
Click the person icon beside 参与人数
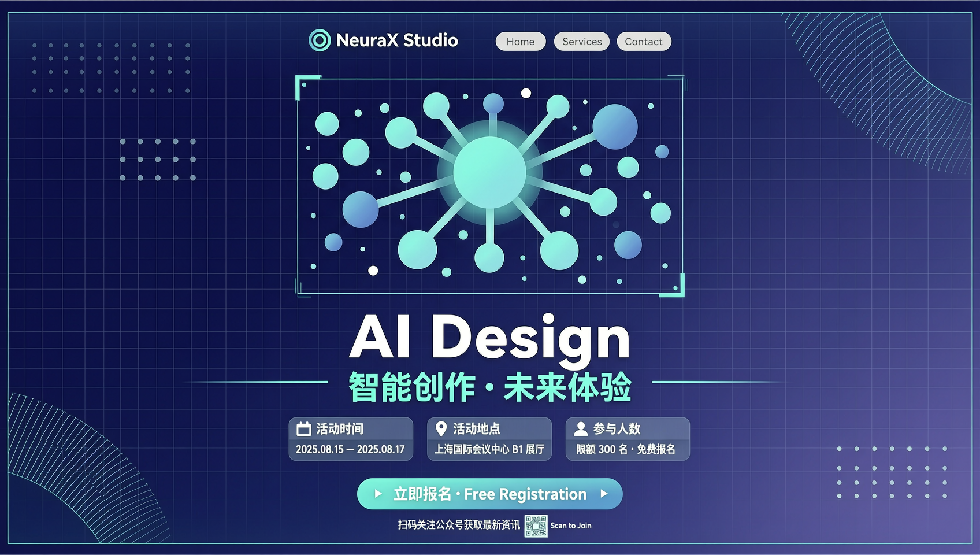point(581,428)
